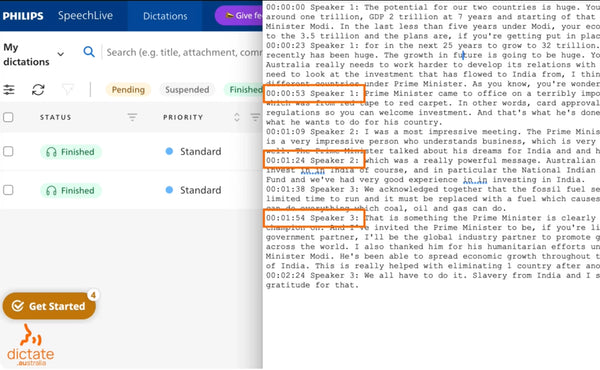The image size is (600, 370).
Task: Toggle the Finished status filter chip
Action: (x=243, y=90)
